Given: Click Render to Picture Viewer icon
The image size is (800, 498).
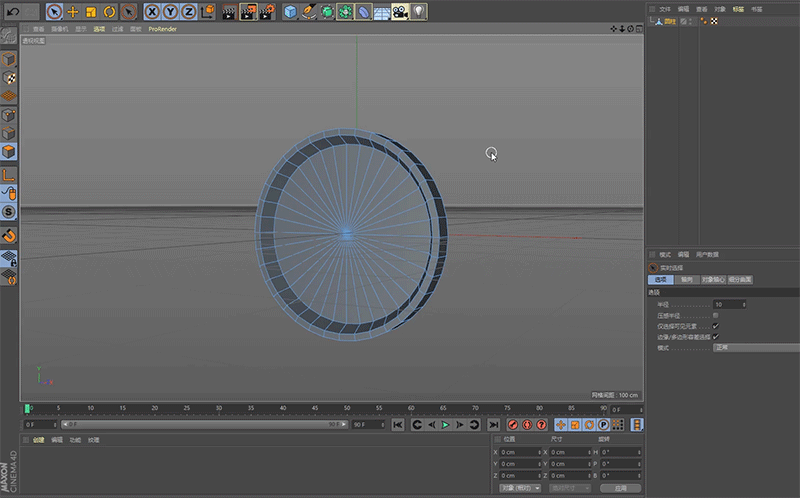Looking at the screenshot, I should [248, 11].
